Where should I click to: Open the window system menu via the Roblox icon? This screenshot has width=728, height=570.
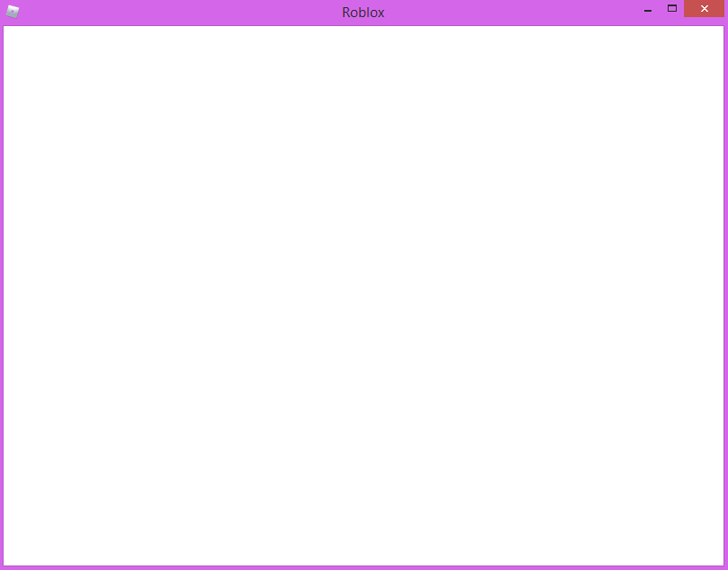click(14, 9)
